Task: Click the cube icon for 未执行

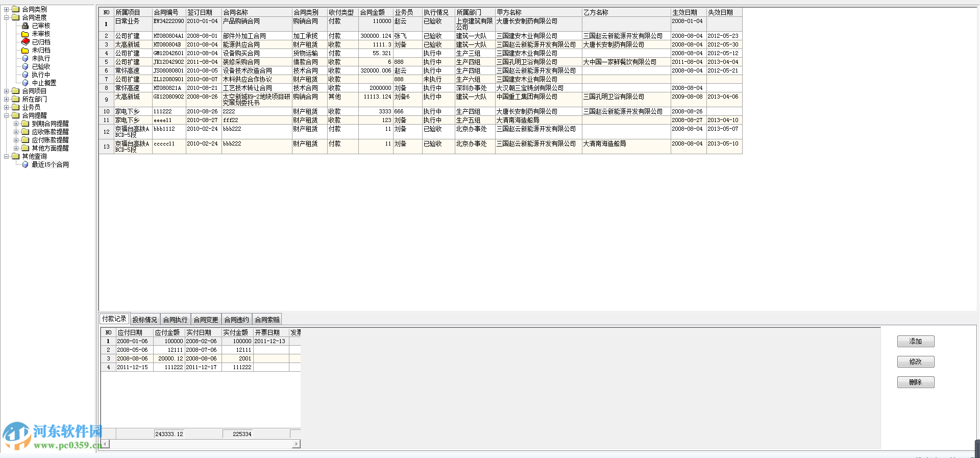Action: (x=25, y=58)
